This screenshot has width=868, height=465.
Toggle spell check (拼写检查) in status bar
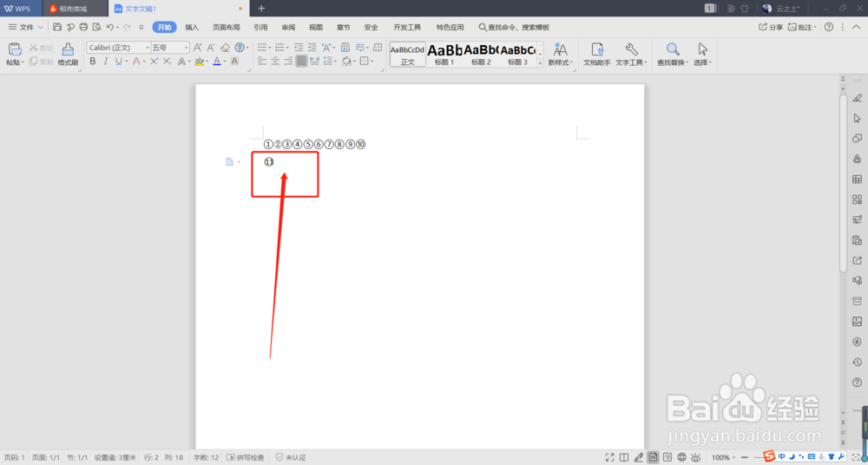[246, 458]
